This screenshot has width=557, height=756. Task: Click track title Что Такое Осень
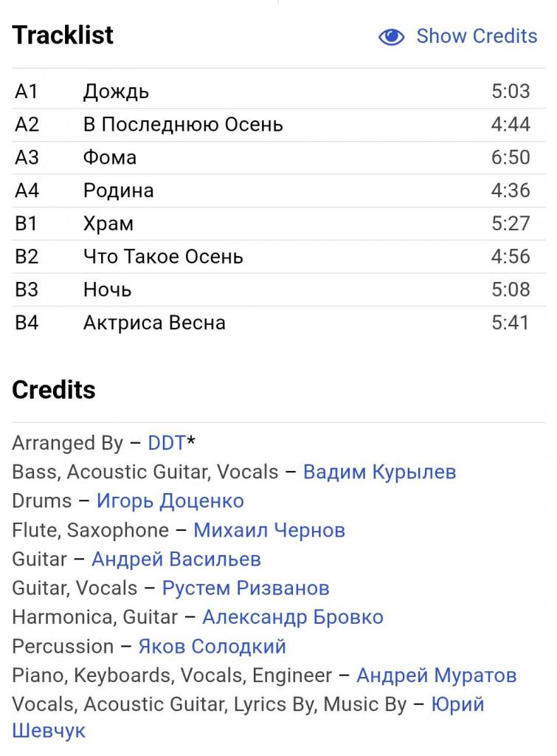click(163, 257)
